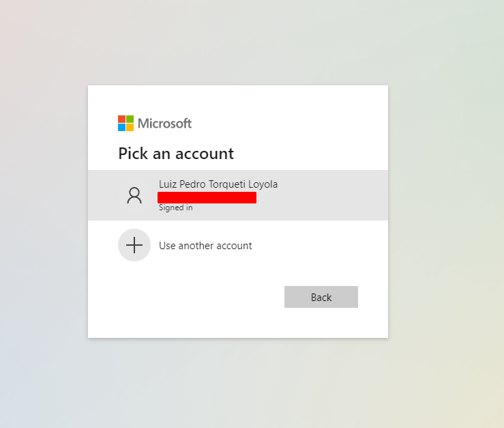Viewport: 504px width, 428px height.
Task: Select the Luiz Pedro Torqueti Loyola account name
Action: (x=218, y=184)
